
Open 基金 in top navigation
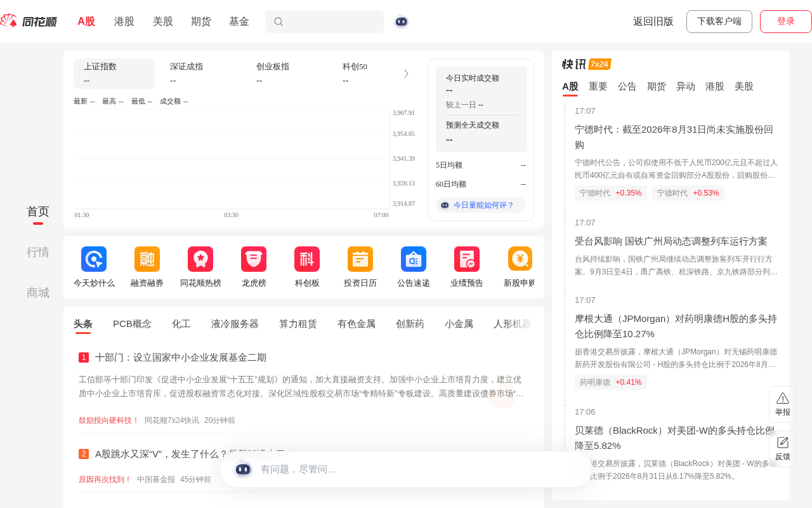coord(239,22)
